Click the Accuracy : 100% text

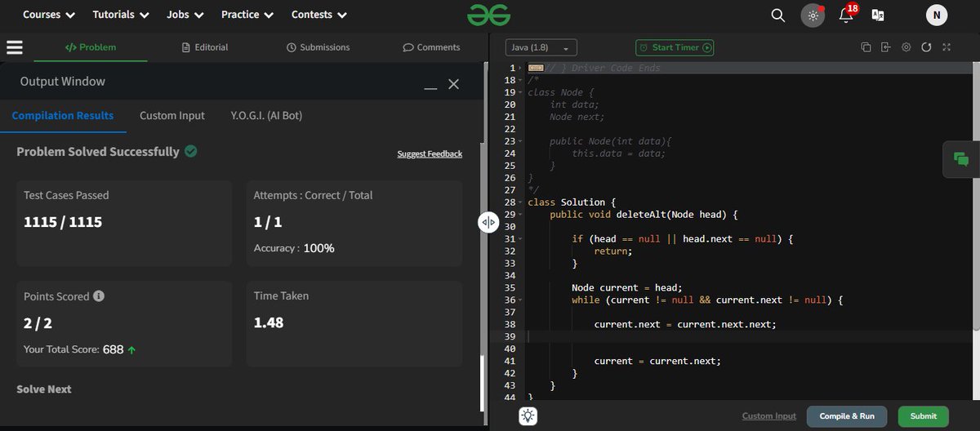pyautogui.click(x=294, y=248)
